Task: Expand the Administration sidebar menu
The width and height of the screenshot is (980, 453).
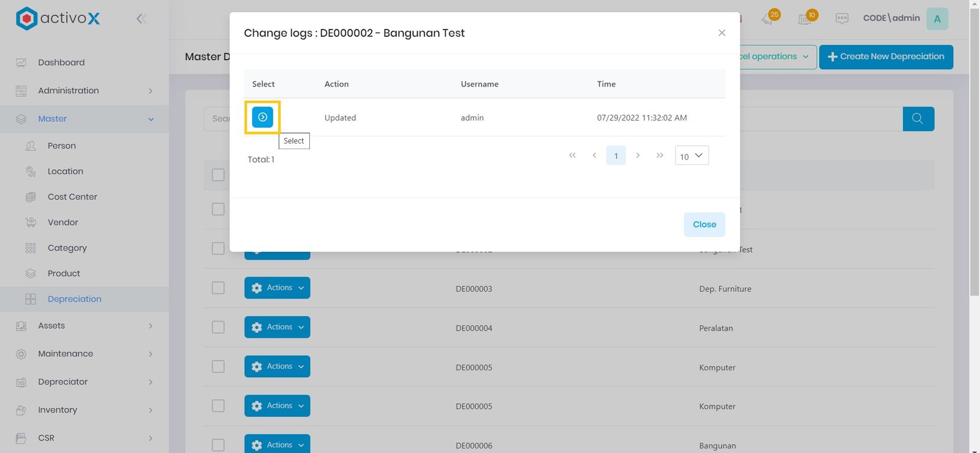Action: click(x=85, y=91)
